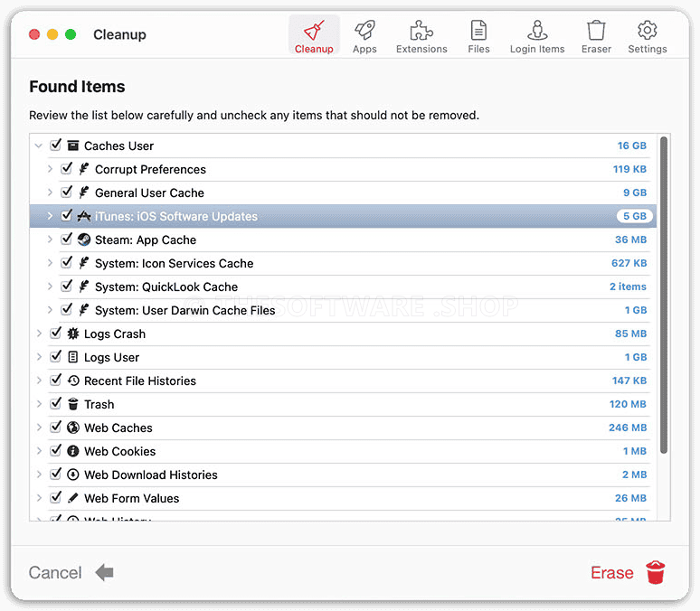Open the Login Items icon
700x611 pixels.
(x=537, y=31)
